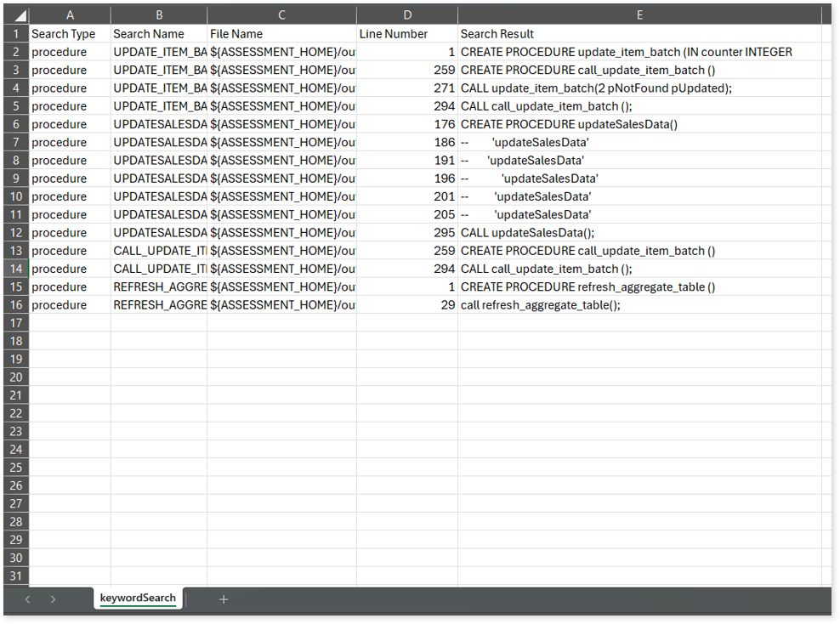
Task: Select row 1 header
Action: pyautogui.click(x=16, y=34)
